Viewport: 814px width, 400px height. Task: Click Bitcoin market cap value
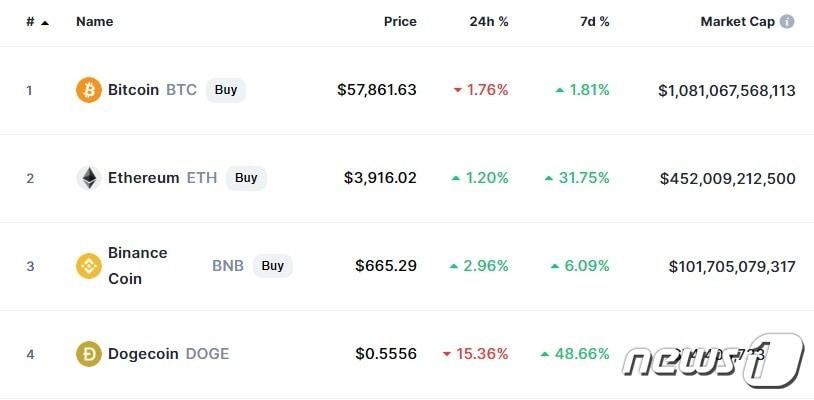click(726, 90)
